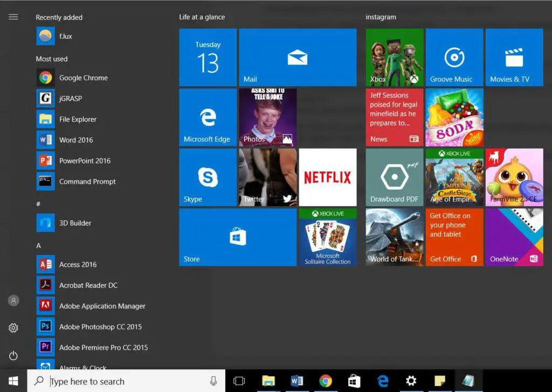Open the Twitter tile
This screenshot has height=392, width=552.
point(268,177)
